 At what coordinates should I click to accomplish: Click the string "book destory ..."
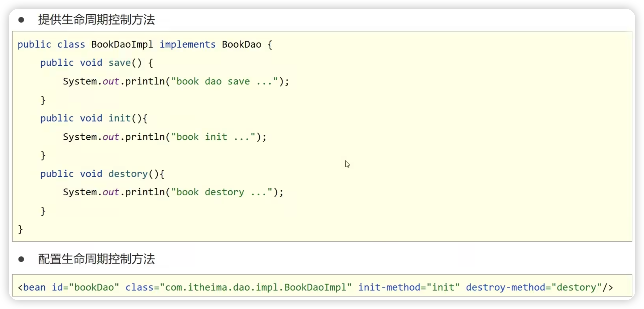tap(222, 192)
